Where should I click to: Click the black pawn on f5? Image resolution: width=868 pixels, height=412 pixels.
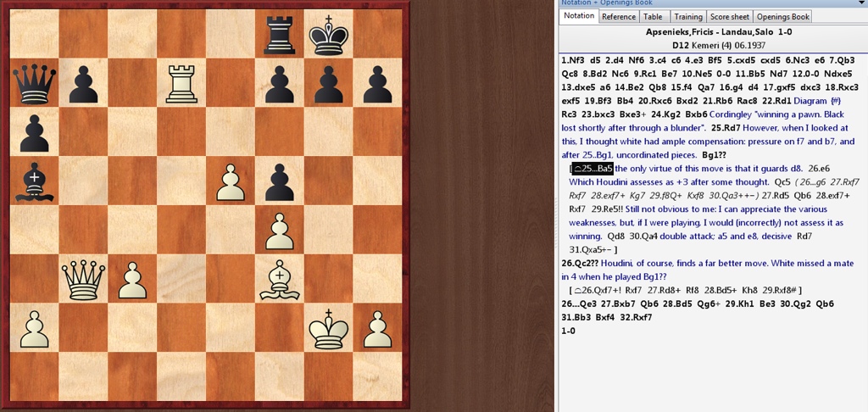(x=279, y=181)
